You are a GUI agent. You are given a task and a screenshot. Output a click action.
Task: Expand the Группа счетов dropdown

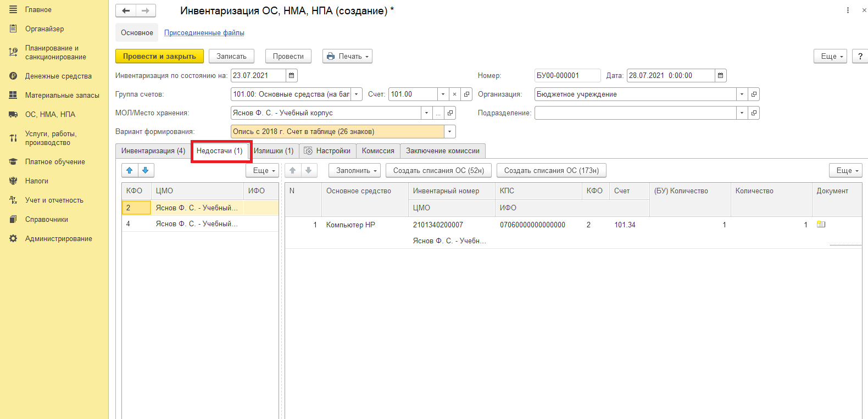pyautogui.click(x=357, y=94)
